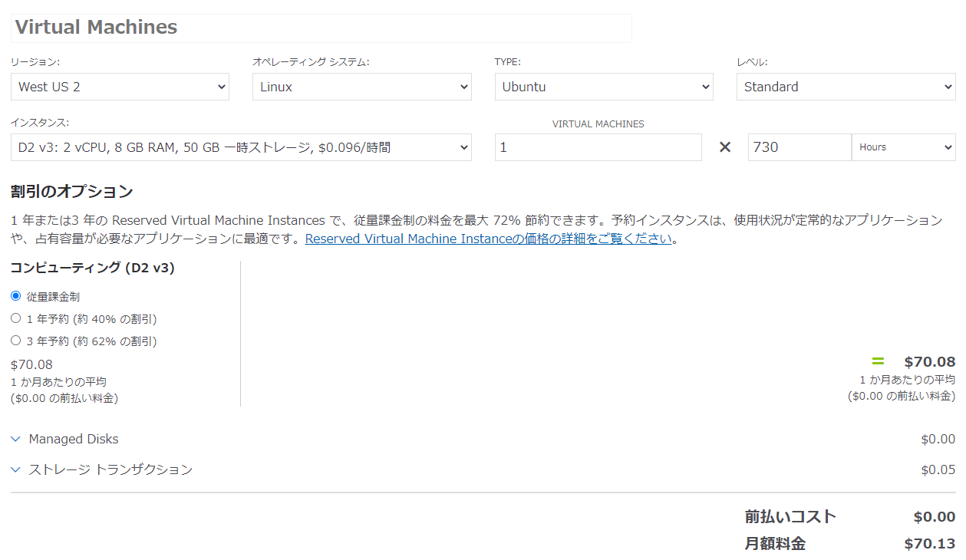The width and height of the screenshot is (966, 560).
Task: Click the VIRTUAL MACHINES count field
Action: tap(598, 147)
